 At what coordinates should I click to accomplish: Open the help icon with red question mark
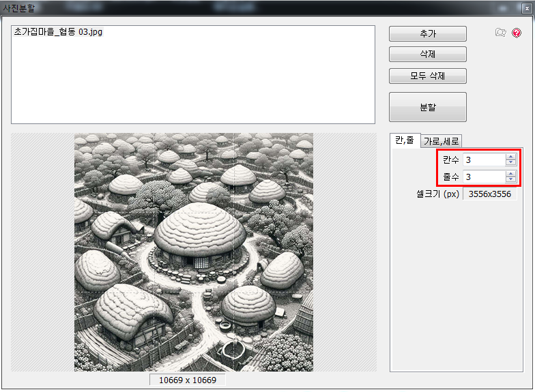pyautogui.click(x=517, y=33)
